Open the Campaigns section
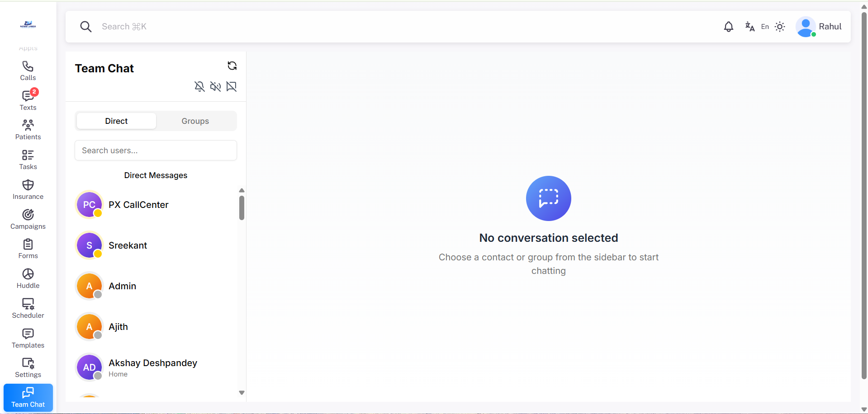 tap(28, 219)
